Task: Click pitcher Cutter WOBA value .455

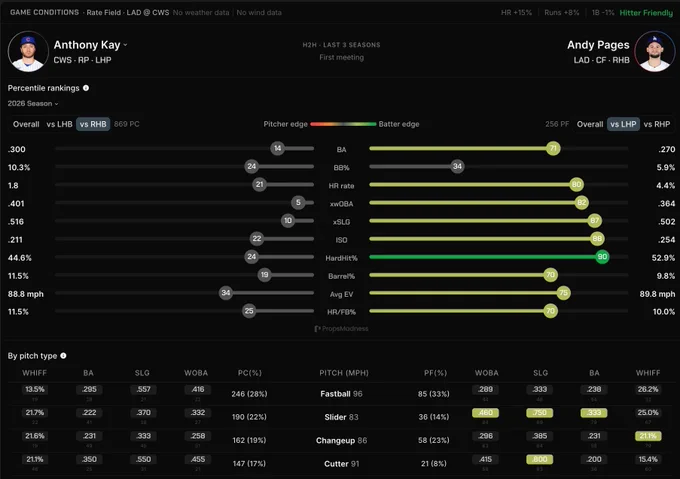Action: click(197, 459)
